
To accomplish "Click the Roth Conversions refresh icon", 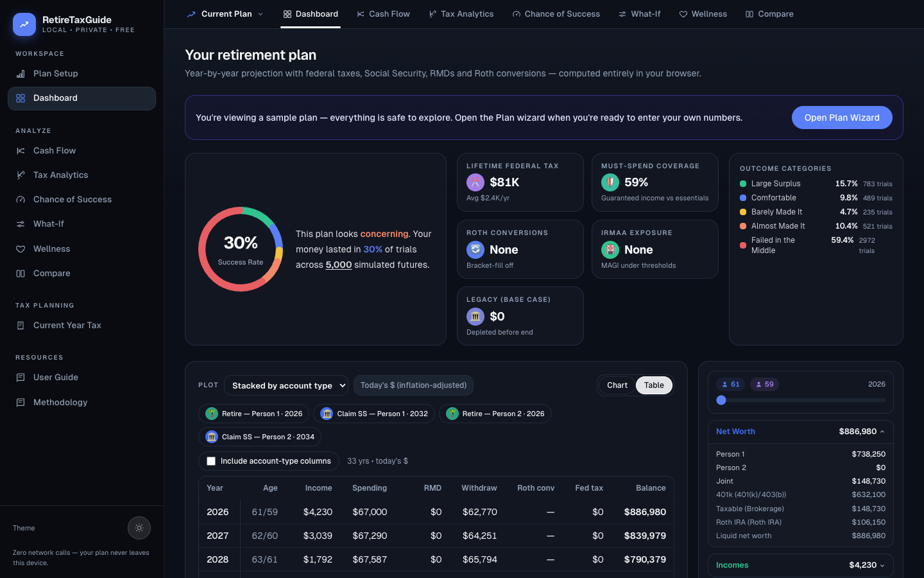I will 475,250.
